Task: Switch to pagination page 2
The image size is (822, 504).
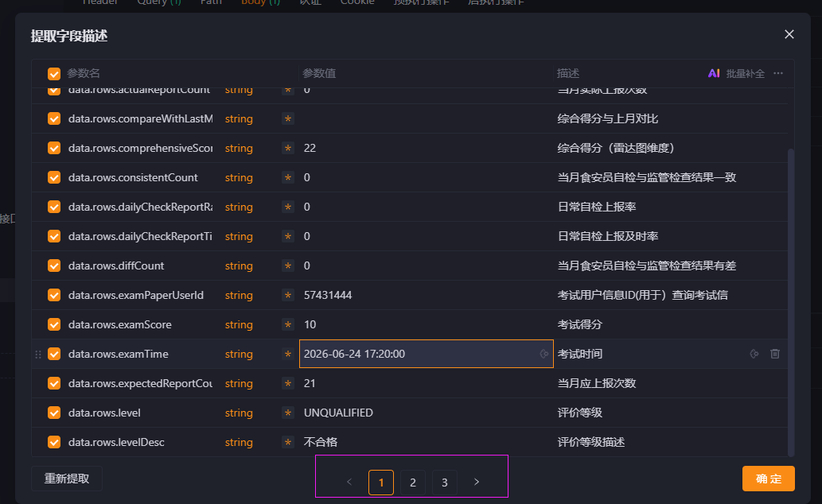Action: pos(413,483)
